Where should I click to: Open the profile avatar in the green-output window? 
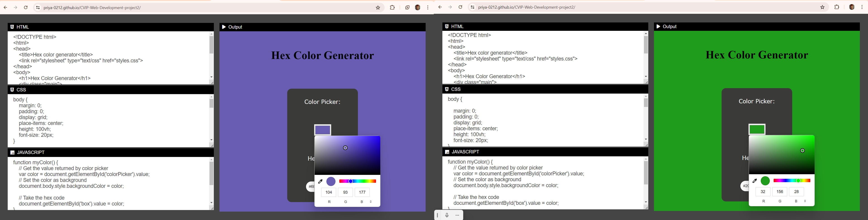[x=851, y=7]
